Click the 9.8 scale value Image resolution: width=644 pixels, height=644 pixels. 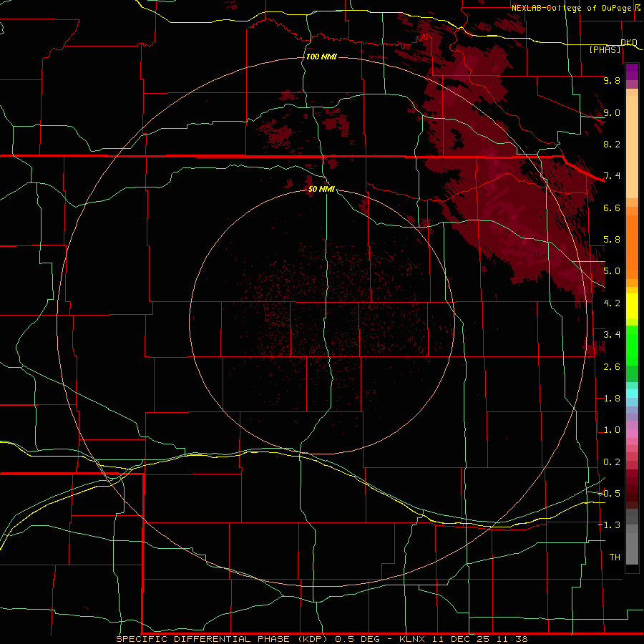[x=612, y=80]
